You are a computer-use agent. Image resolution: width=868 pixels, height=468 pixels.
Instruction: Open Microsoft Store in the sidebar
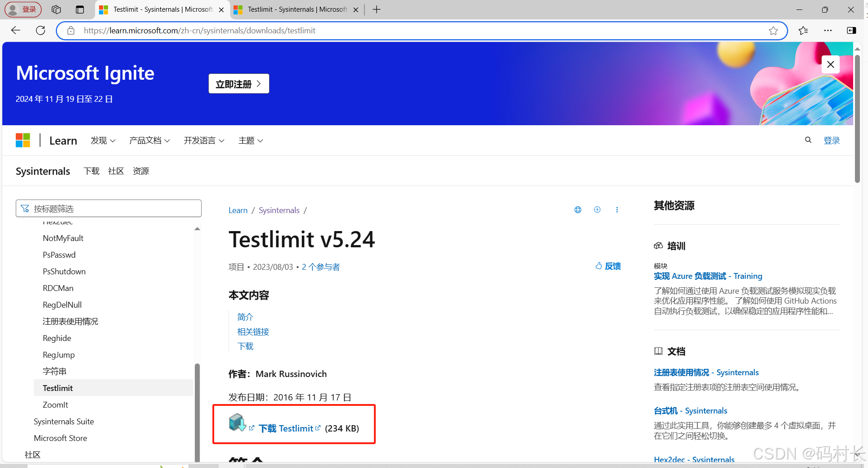pyautogui.click(x=60, y=438)
